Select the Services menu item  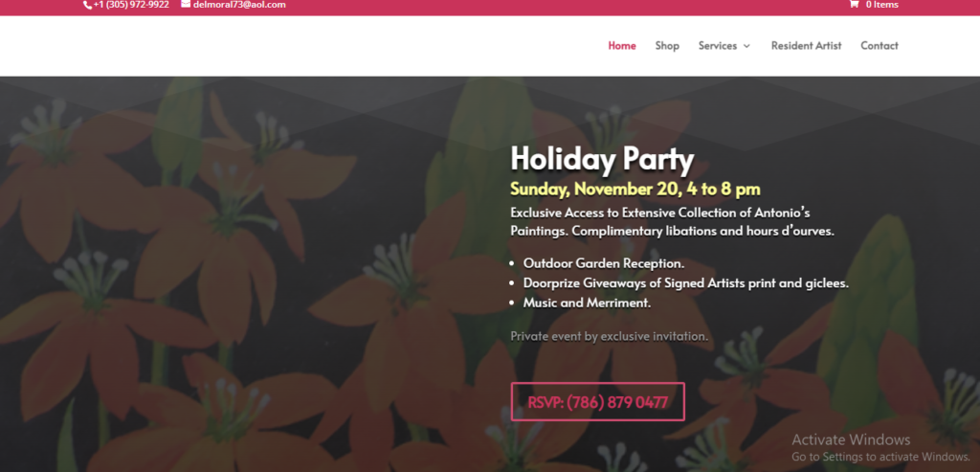click(x=718, y=46)
